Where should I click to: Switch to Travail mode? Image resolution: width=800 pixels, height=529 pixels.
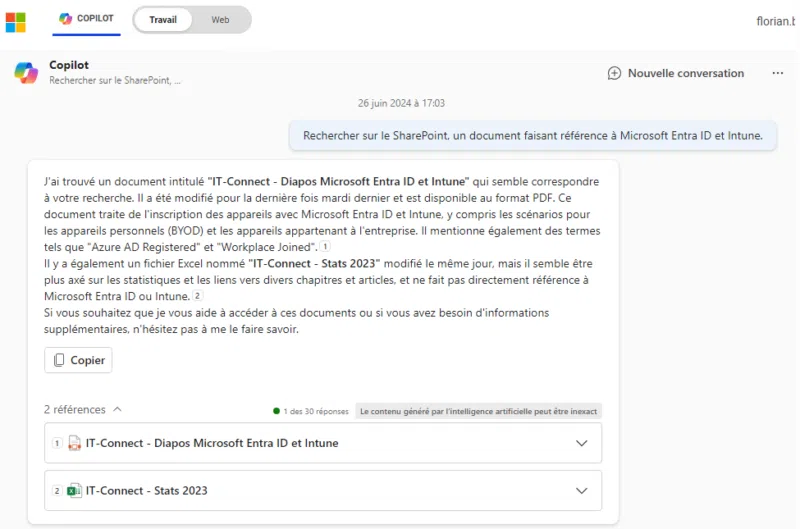click(x=163, y=20)
